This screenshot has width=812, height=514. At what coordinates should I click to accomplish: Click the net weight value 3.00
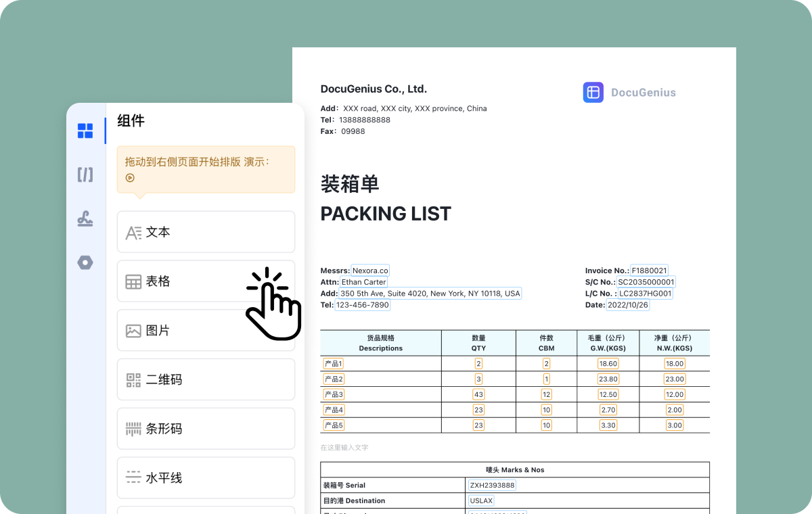point(675,425)
